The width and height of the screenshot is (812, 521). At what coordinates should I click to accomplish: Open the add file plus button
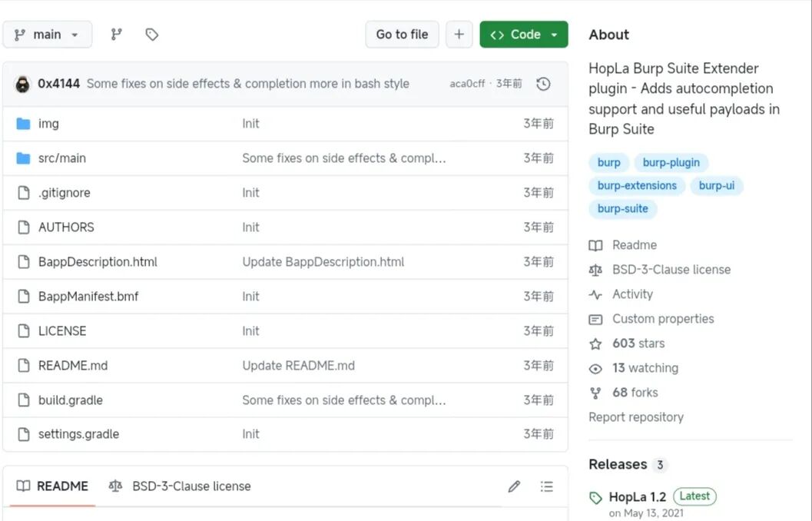459,34
